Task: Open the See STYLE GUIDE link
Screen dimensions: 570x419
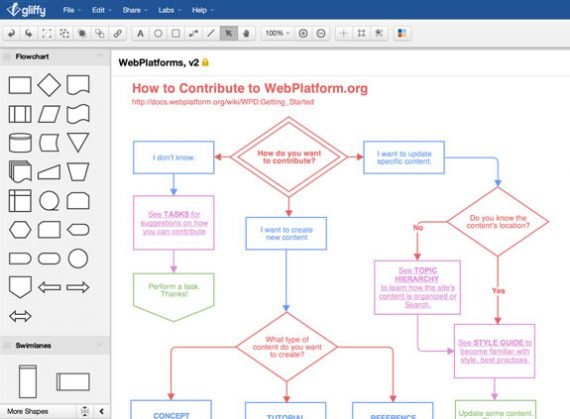Action: pyautogui.click(x=494, y=351)
